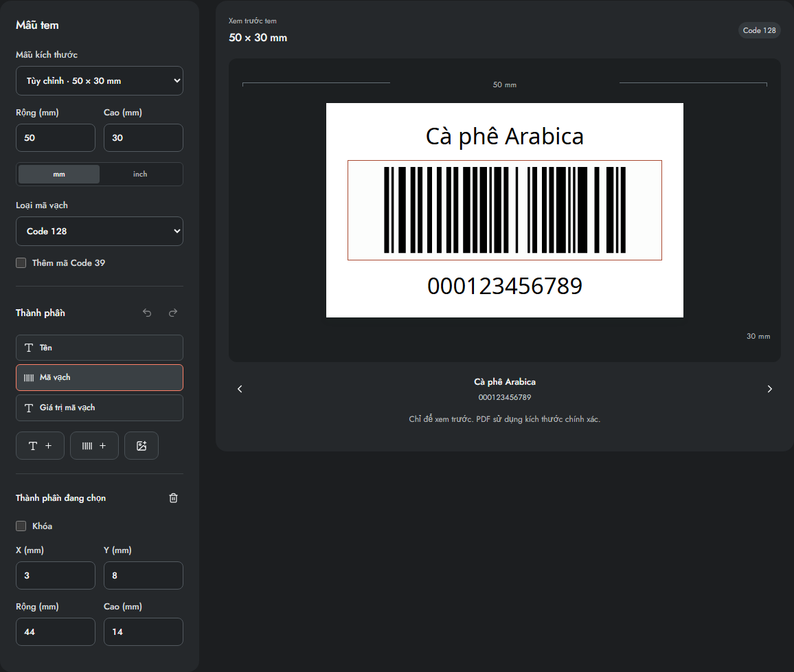Screen dimensions: 794x672
Task: Go to the previous label preview
Action: (x=240, y=389)
